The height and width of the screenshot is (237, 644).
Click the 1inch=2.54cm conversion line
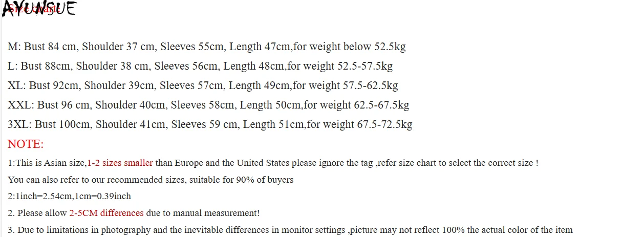coord(70,196)
